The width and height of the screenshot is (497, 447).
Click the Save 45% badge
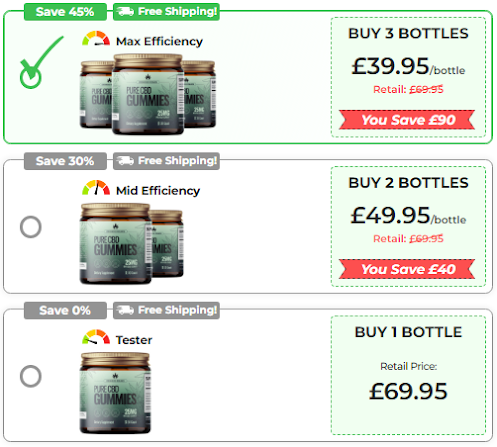65,12
